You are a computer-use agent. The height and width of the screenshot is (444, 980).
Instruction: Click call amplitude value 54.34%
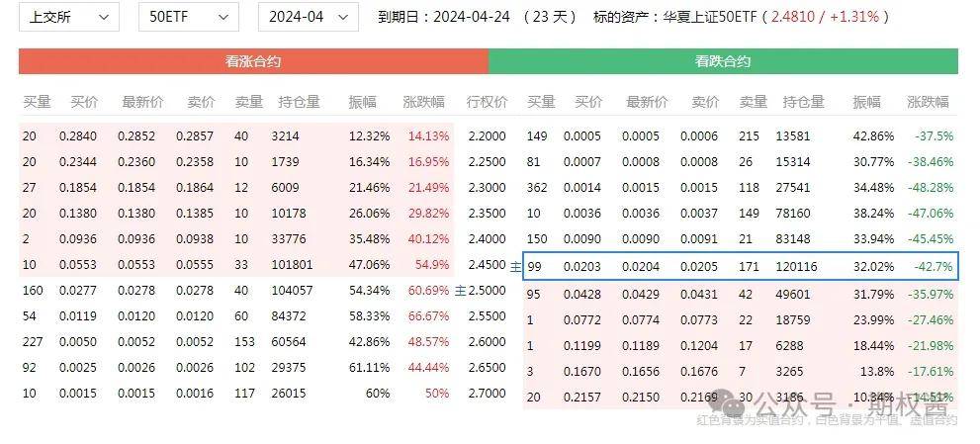[370, 290]
